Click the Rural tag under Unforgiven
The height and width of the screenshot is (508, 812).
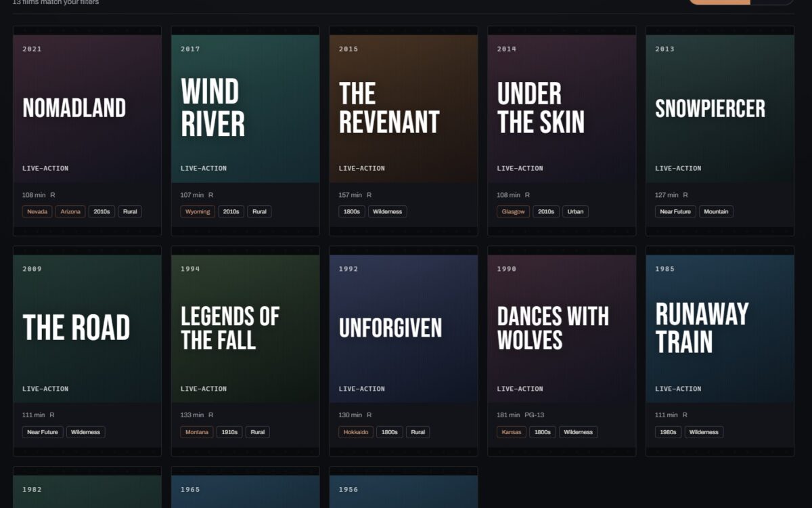(418, 432)
